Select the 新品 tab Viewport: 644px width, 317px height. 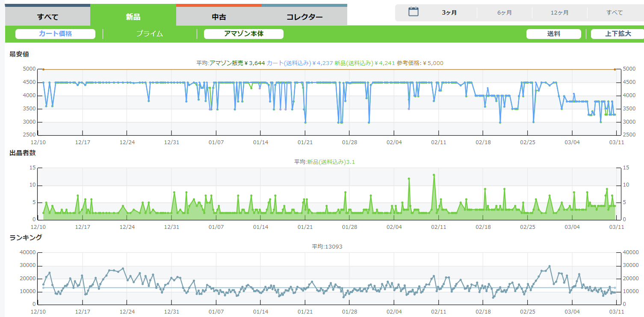pyautogui.click(x=133, y=17)
